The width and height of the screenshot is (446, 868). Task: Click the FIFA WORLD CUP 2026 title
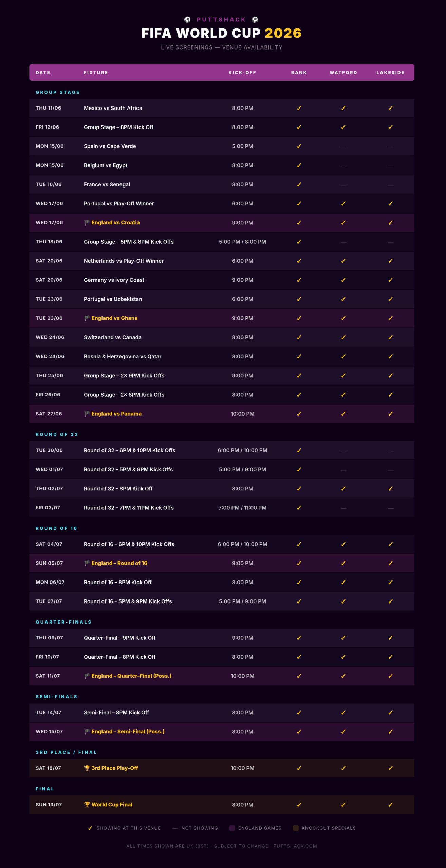coord(221,33)
